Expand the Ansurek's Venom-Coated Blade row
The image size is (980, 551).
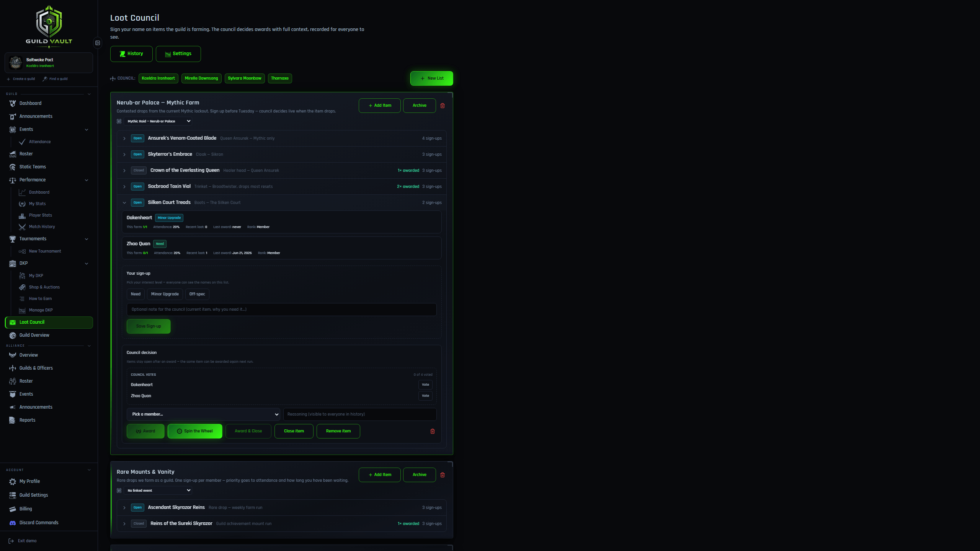point(281,139)
